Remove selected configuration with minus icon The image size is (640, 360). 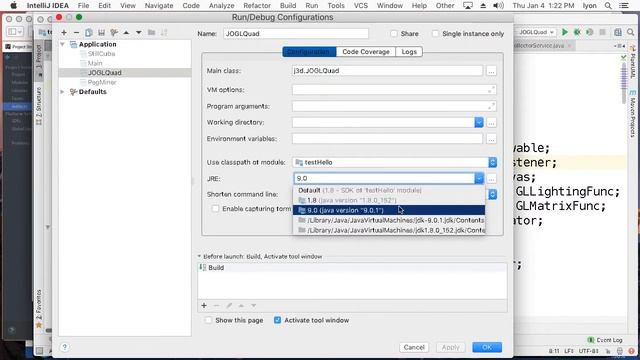coord(76,32)
